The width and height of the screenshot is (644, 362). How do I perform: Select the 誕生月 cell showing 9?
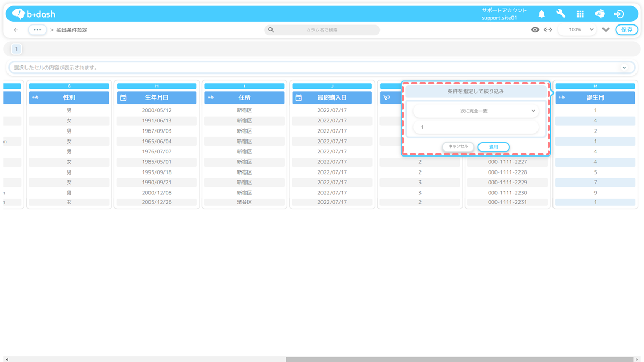click(x=595, y=193)
